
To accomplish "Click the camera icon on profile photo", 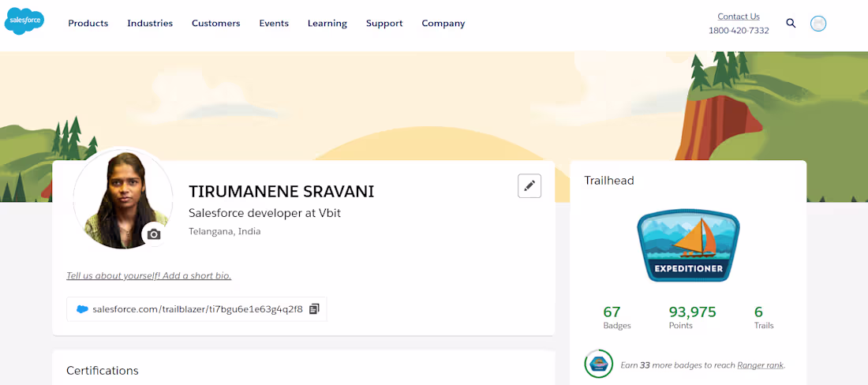I will [154, 234].
